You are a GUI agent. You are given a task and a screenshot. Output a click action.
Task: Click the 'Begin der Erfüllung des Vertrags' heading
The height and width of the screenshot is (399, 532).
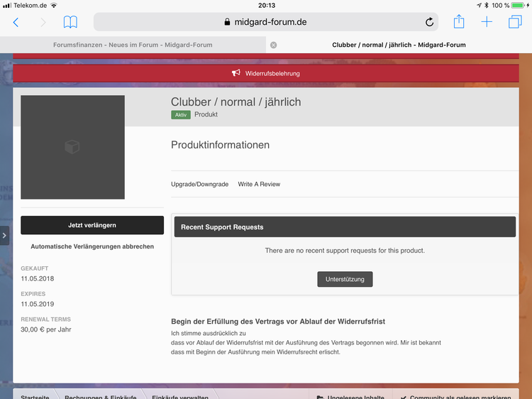point(278,322)
